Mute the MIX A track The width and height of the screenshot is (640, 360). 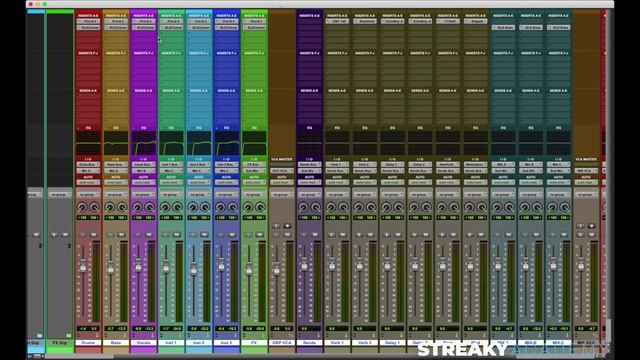509,235
